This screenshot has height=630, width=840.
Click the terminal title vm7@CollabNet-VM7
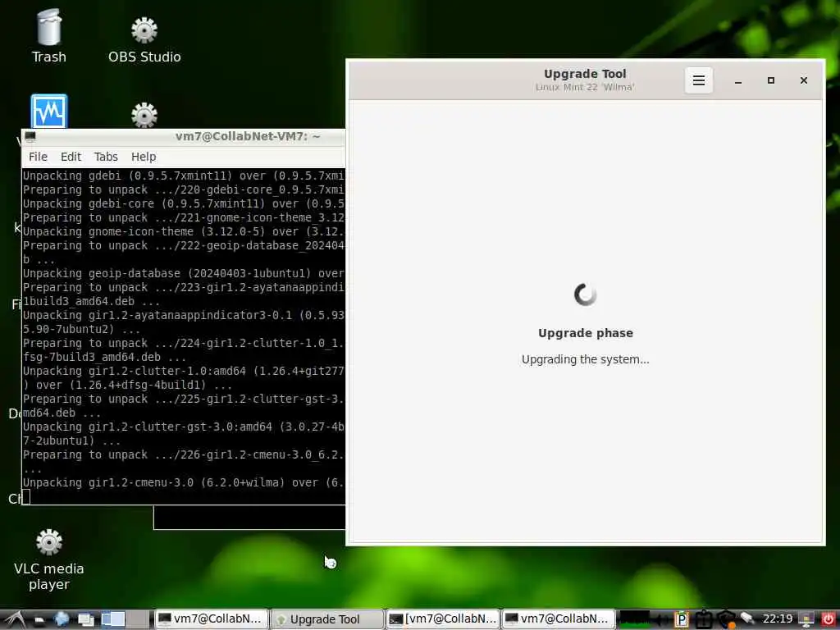coord(248,136)
